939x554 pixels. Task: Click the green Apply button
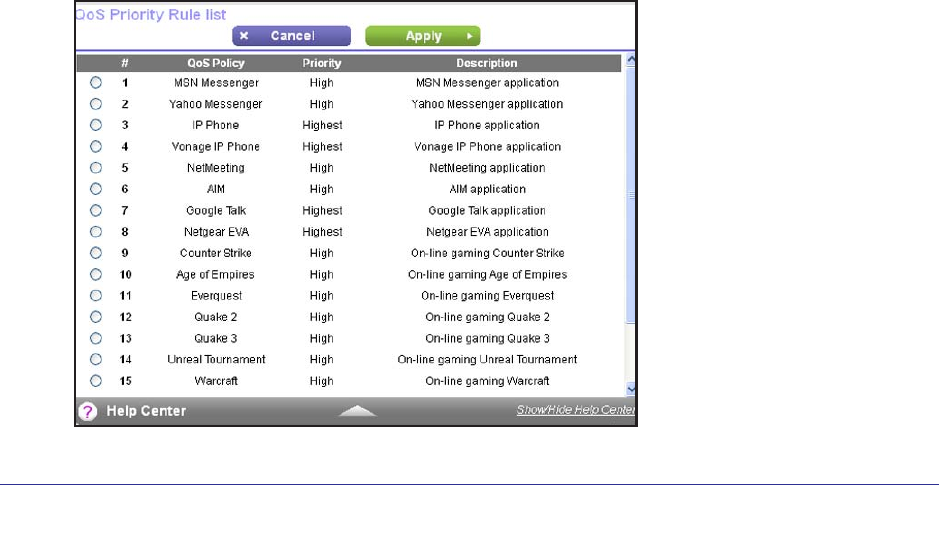(x=423, y=36)
